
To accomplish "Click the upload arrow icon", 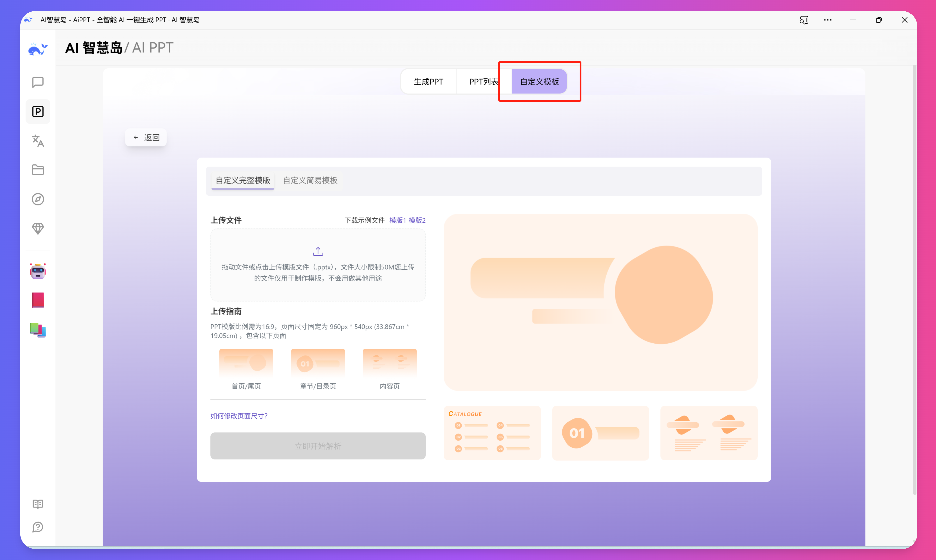I will point(318,251).
